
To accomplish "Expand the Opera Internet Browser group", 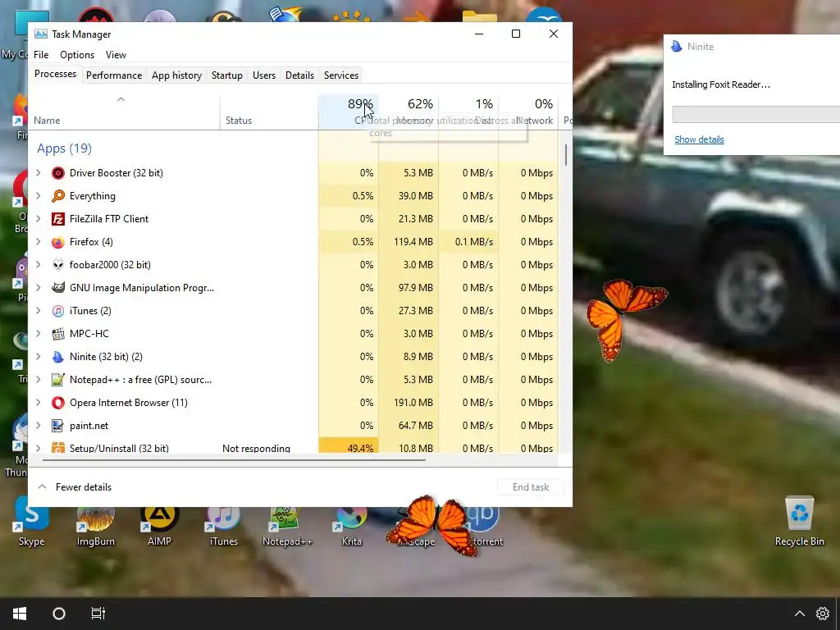I will click(38, 403).
